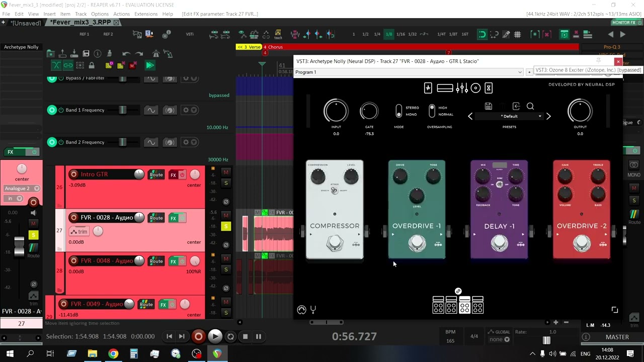Open the MIDI settings icon in plugin

tap(301, 310)
